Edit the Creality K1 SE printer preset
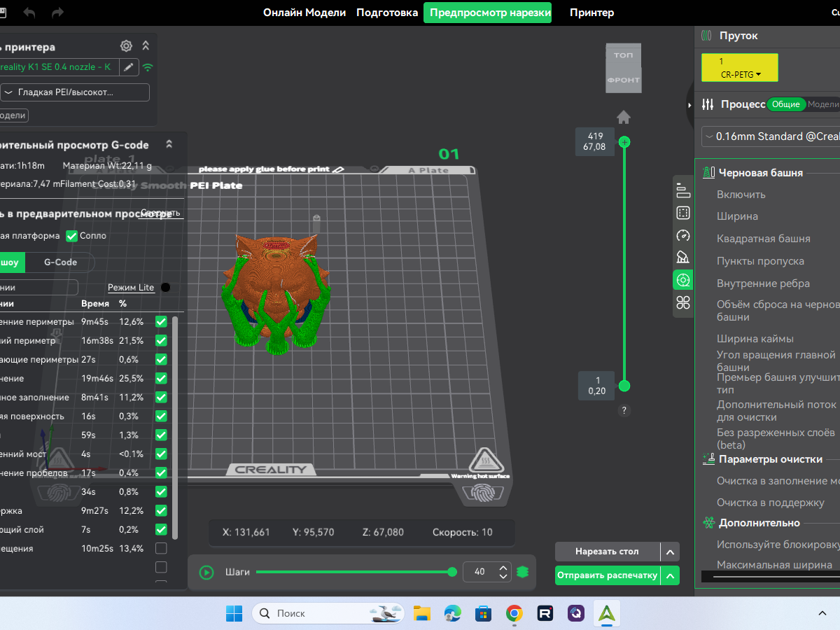 tap(128, 66)
